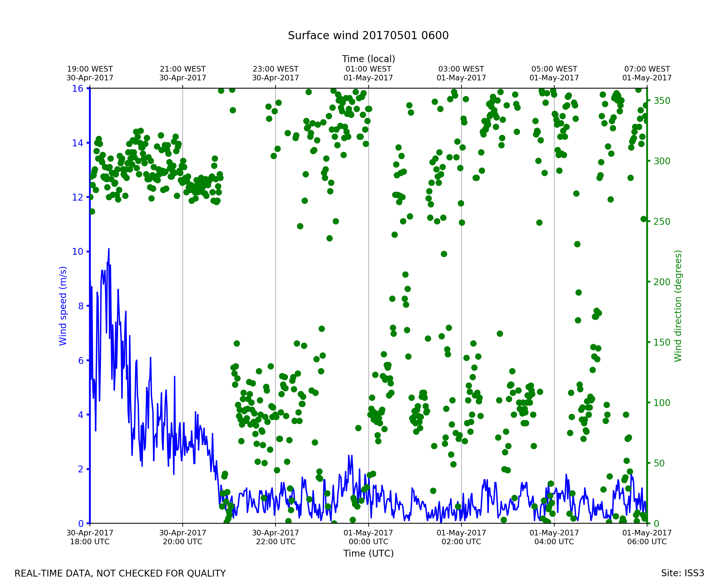Click the Wind direction (degrees) axis label

point(678,306)
